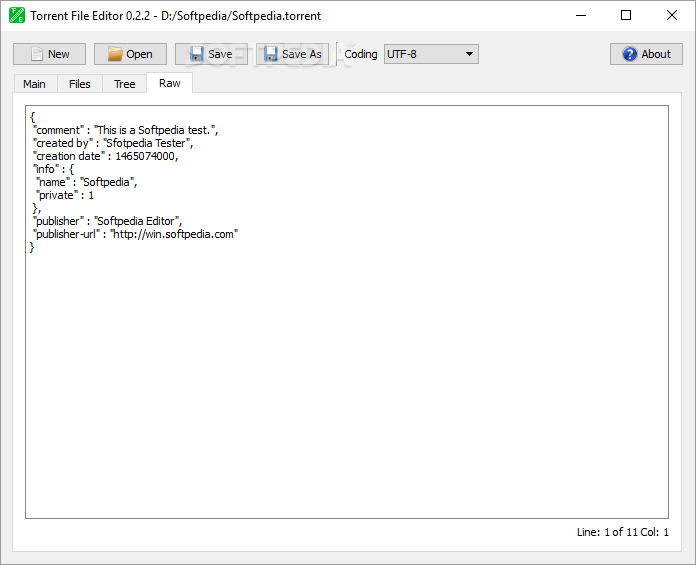
Task: Click the "private" : 1 line
Action: point(65,195)
